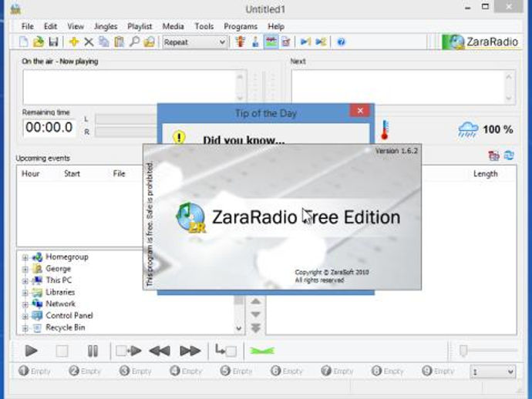This screenshot has width=532, height=399.
Task: Click the folder icon next to magnifier
Action: (150, 42)
